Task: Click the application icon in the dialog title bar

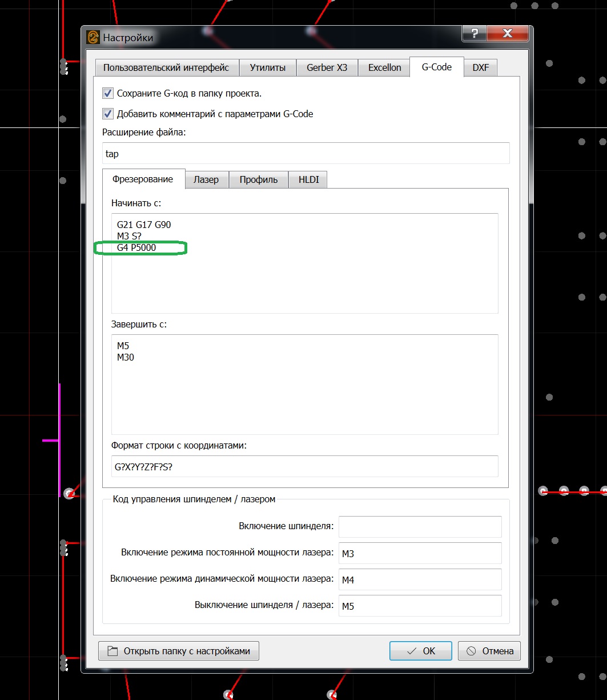Action: click(93, 38)
